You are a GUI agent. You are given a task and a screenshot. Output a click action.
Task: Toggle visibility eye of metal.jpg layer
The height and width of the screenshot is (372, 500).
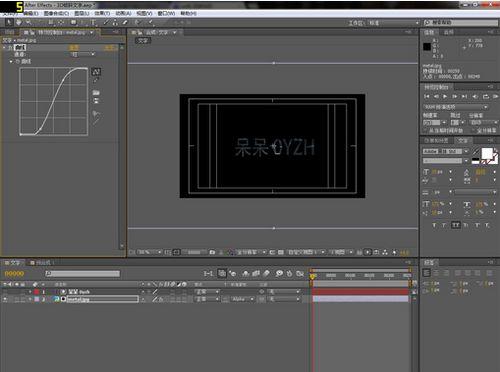(x=5, y=299)
